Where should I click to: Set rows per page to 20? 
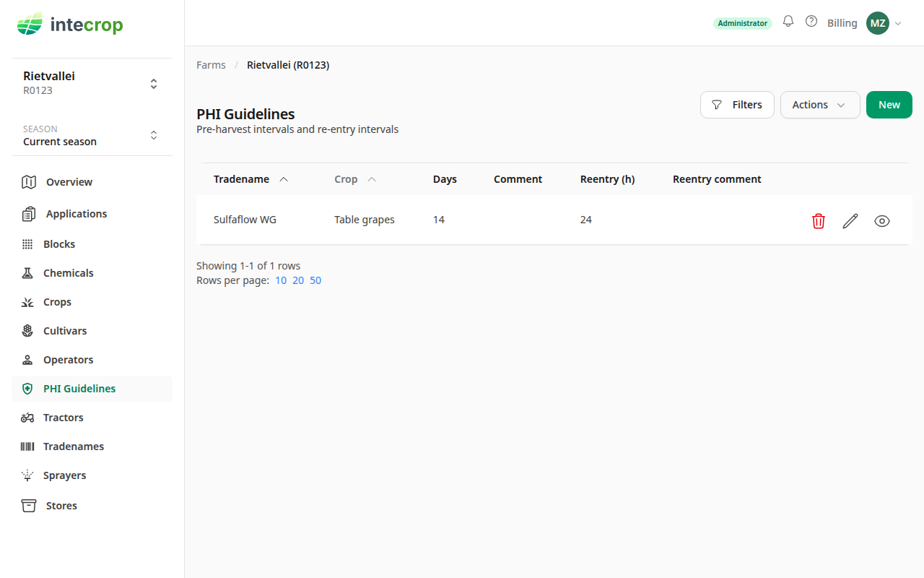tap(298, 280)
